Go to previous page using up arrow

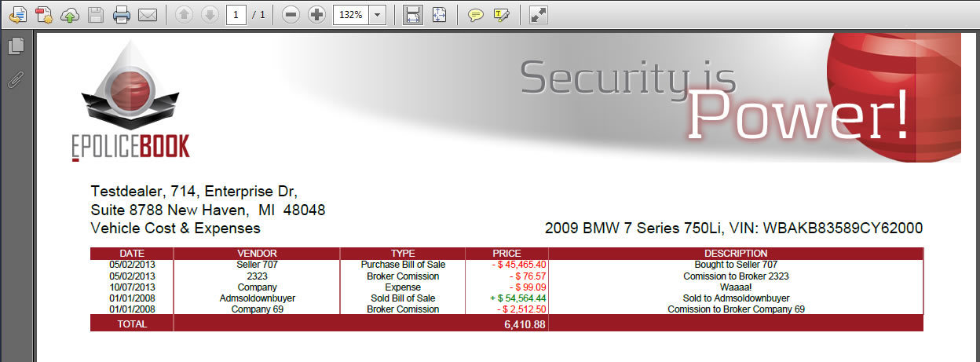pyautogui.click(x=185, y=15)
